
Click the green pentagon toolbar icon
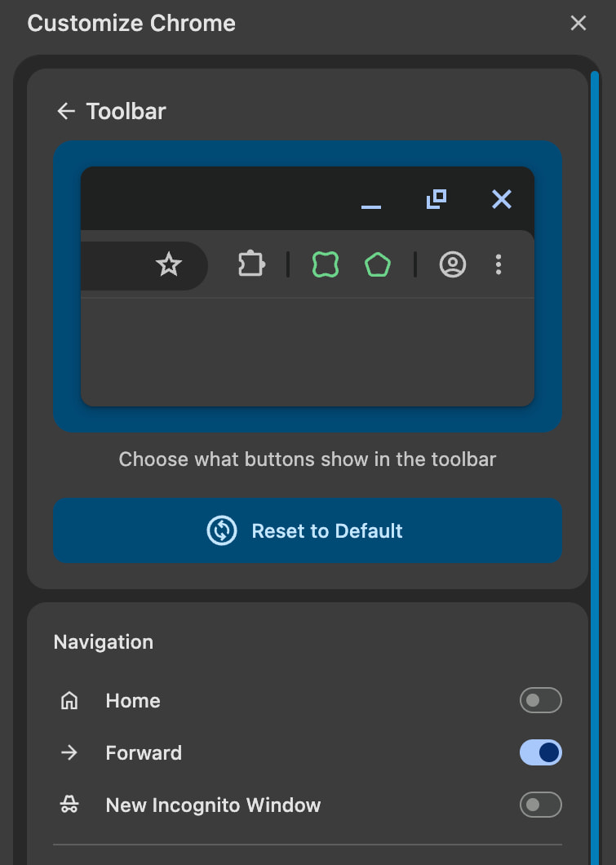point(378,264)
